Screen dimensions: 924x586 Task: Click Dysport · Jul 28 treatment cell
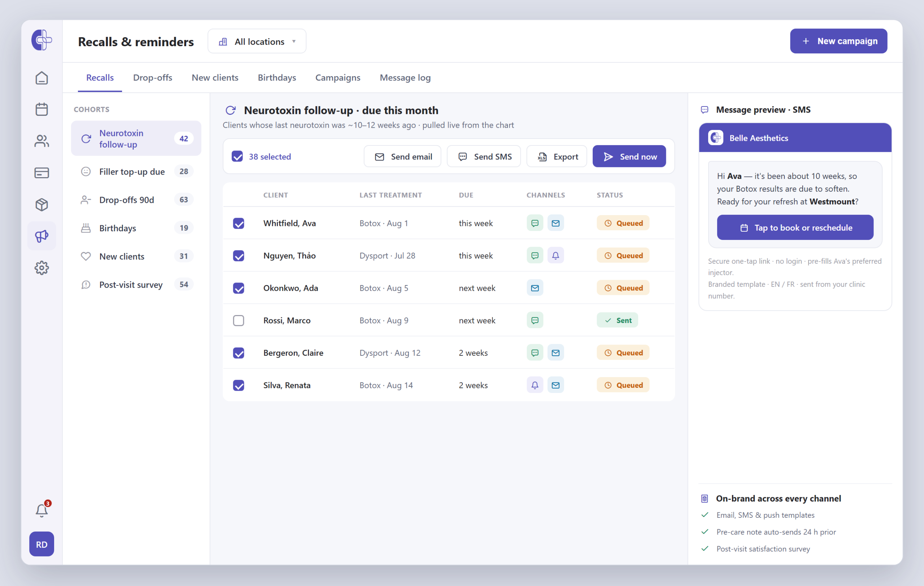(387, 255)
